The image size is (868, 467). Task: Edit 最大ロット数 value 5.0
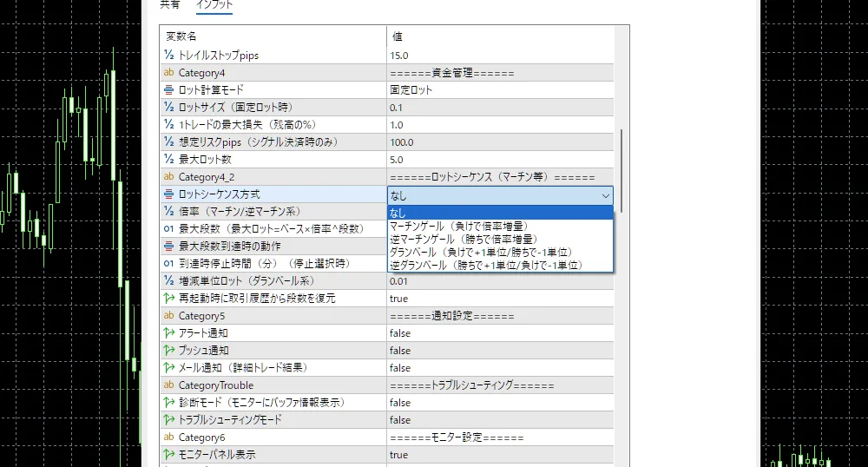click(x=500, y=160)
